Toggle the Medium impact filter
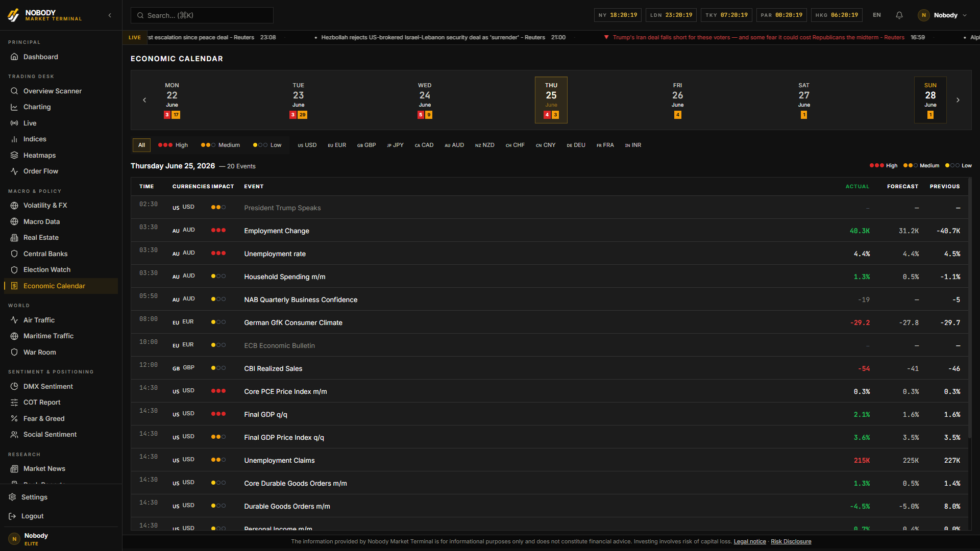The image size is (980, 551). point(220,145)
